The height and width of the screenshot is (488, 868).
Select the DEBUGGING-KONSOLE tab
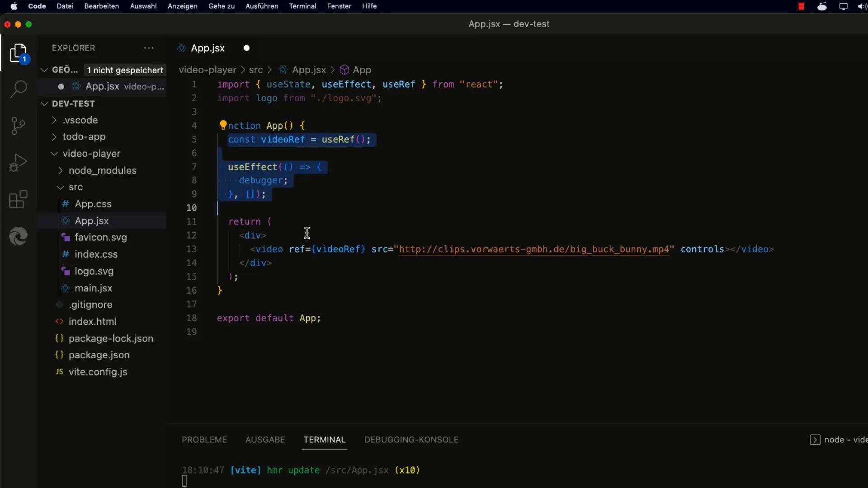point(411,440)
